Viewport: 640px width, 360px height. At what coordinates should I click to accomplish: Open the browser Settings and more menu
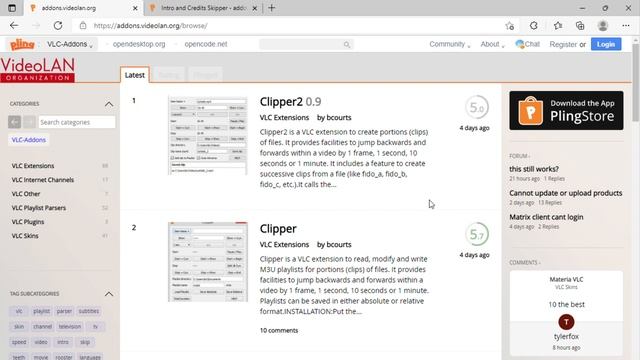click(626, 26)
